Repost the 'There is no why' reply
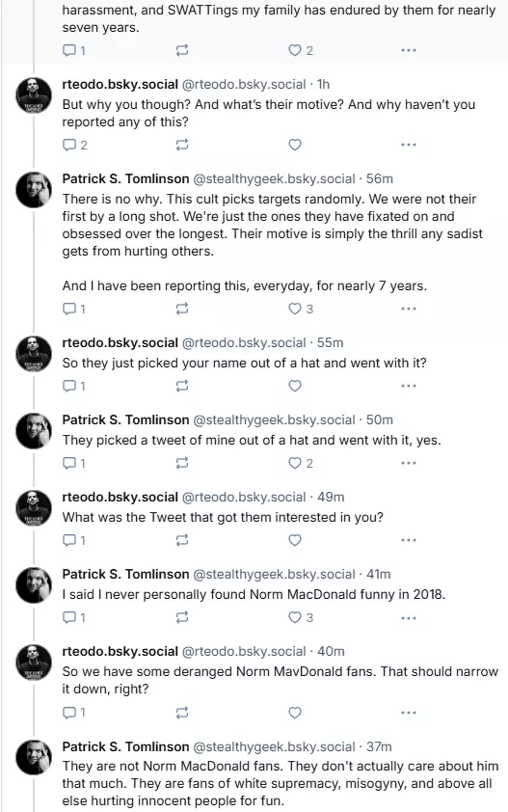Screen dimensions: 508x812 coord(182,310)
